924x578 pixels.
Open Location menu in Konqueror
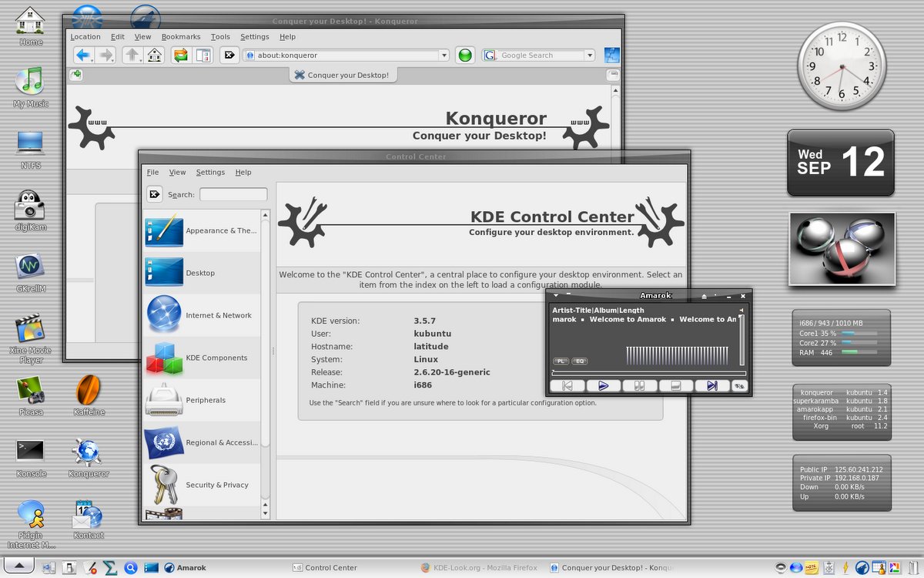85,36
